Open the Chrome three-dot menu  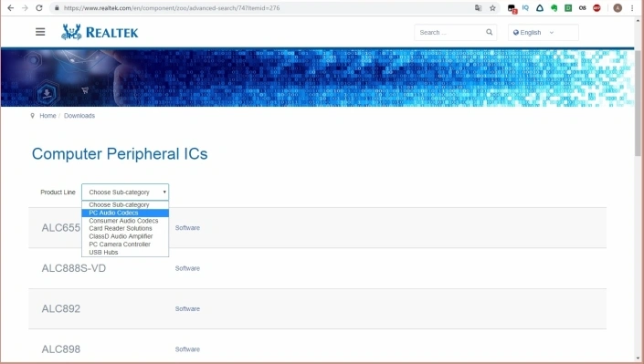(x=632, y=8)
